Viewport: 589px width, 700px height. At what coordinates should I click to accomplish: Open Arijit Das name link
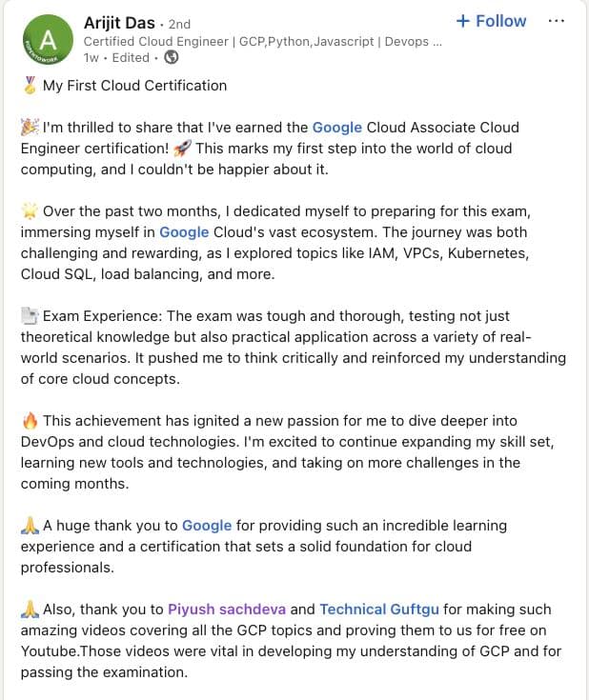point(119,23)
